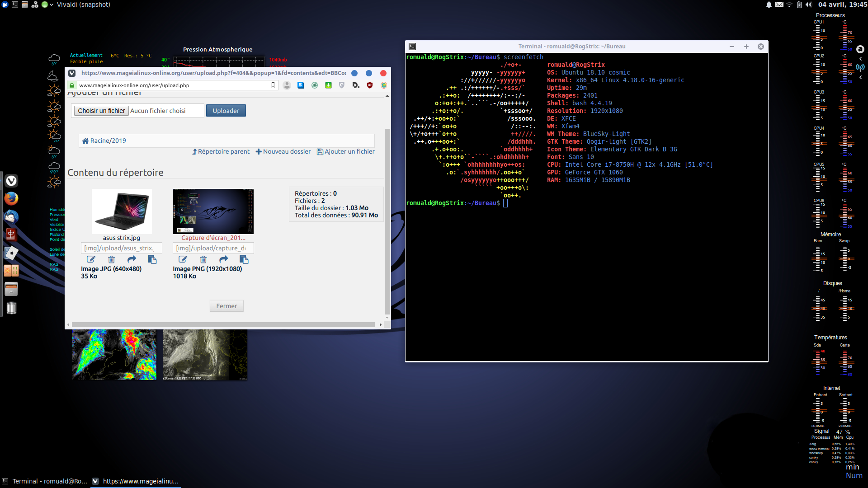Launch Vivaldi from the left dock
Viewport: 868px width, 488px height.
[11, 181]
